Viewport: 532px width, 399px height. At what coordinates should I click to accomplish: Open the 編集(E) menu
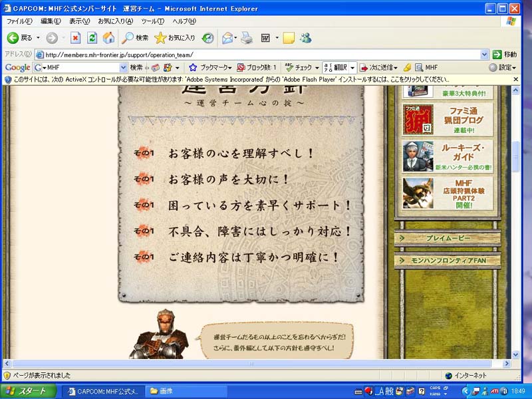pos(51,21)
